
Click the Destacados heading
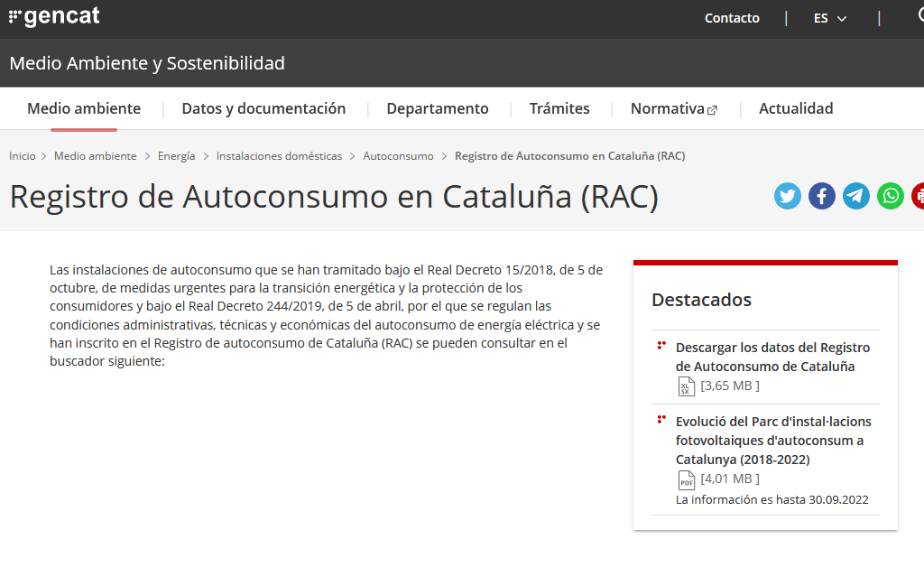tap(701, 300)
